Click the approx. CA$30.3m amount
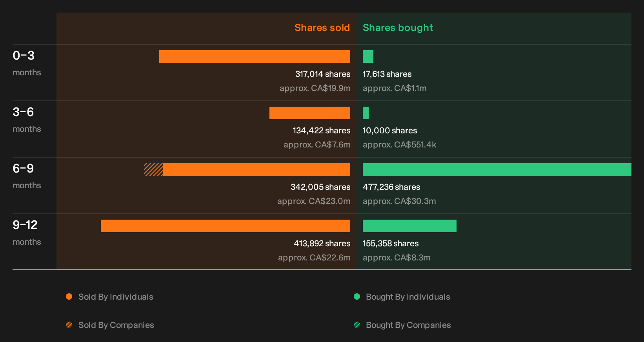This screenshot has width=644, height=342. (x=399, y=201)
